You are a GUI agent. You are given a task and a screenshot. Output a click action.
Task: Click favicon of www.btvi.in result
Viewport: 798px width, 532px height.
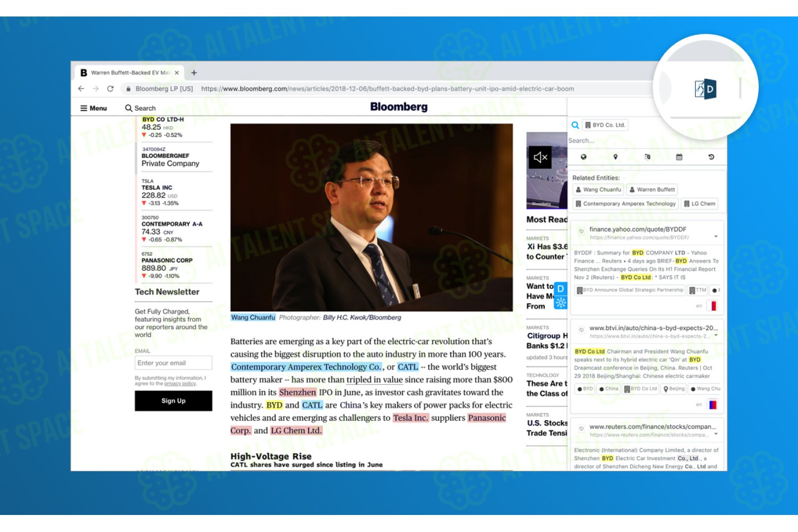[581, 330]
